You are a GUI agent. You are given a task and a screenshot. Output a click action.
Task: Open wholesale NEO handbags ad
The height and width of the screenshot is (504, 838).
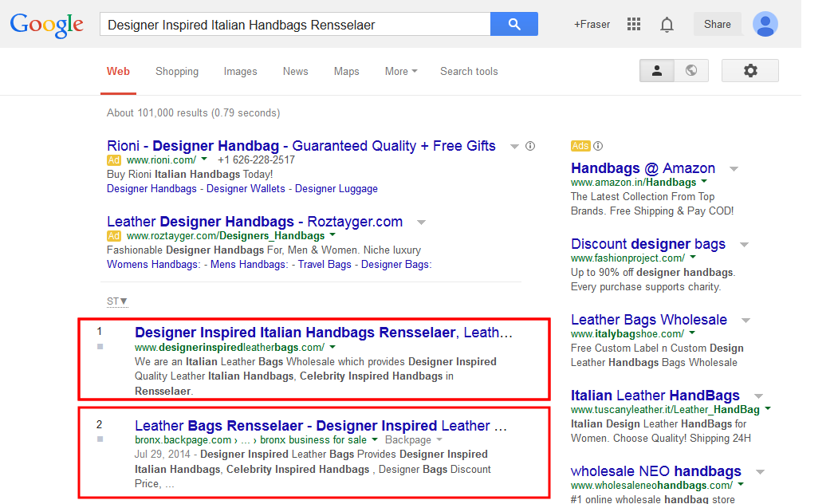[655, 472]
